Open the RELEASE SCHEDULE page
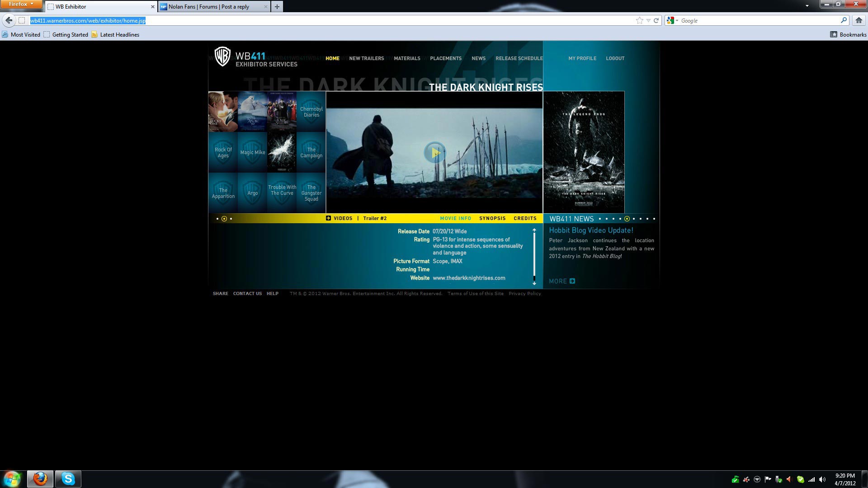Image resolution: width=868 pixels, height=488 pixels. click(x=519, y=58)
